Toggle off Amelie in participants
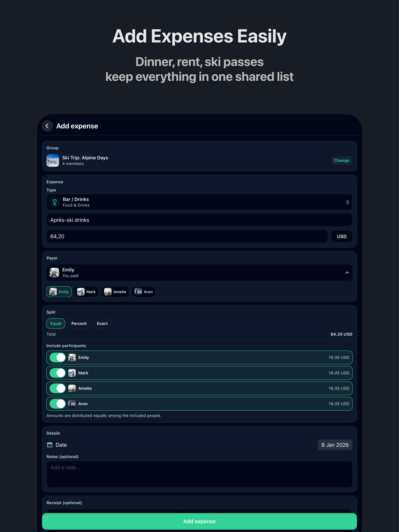Screen dimensions: 399x532 point(57,388)
